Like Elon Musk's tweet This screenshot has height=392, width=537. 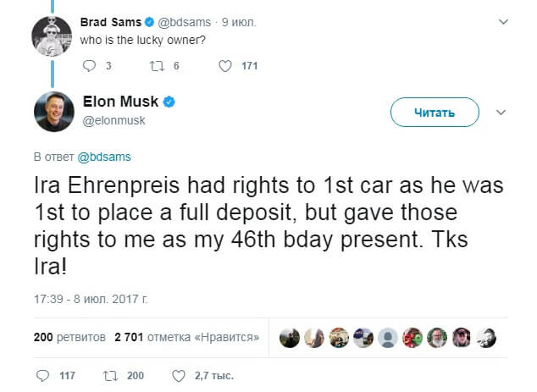178,375
